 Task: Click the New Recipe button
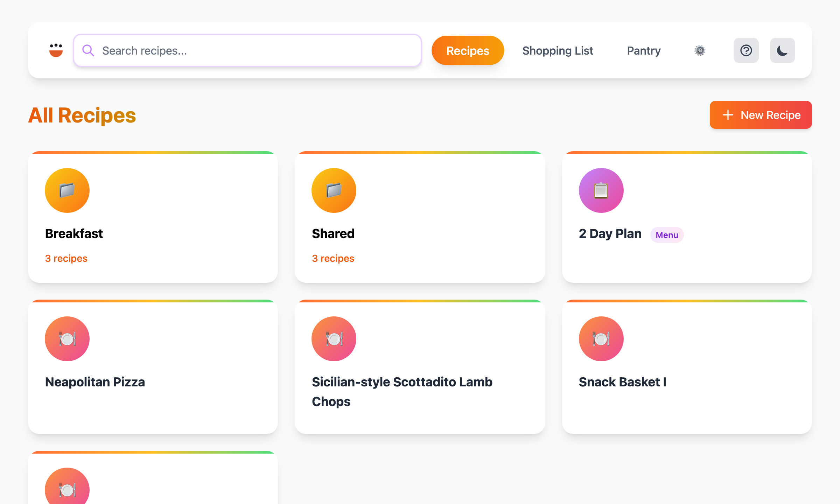pos(760,115)
